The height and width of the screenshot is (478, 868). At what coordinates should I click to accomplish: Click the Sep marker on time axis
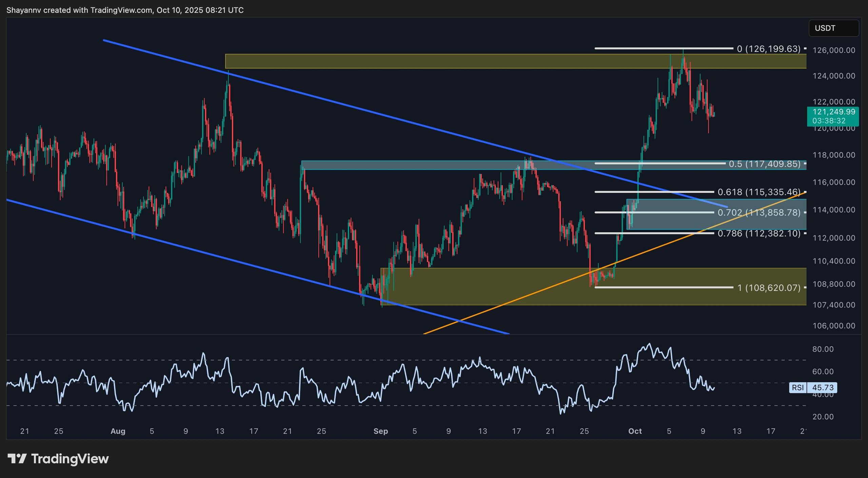pos(380,431)
